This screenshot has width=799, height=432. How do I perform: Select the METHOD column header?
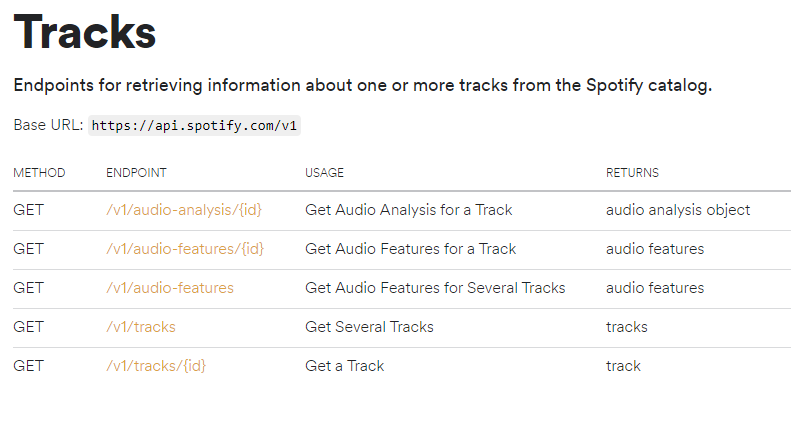click(x=39, y=173)
